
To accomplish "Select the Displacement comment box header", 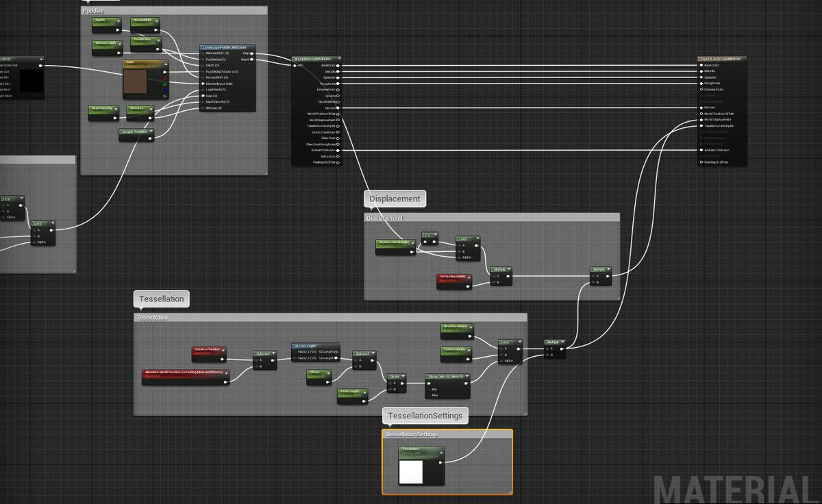I will pyautogui.click(x=492, y=218).
